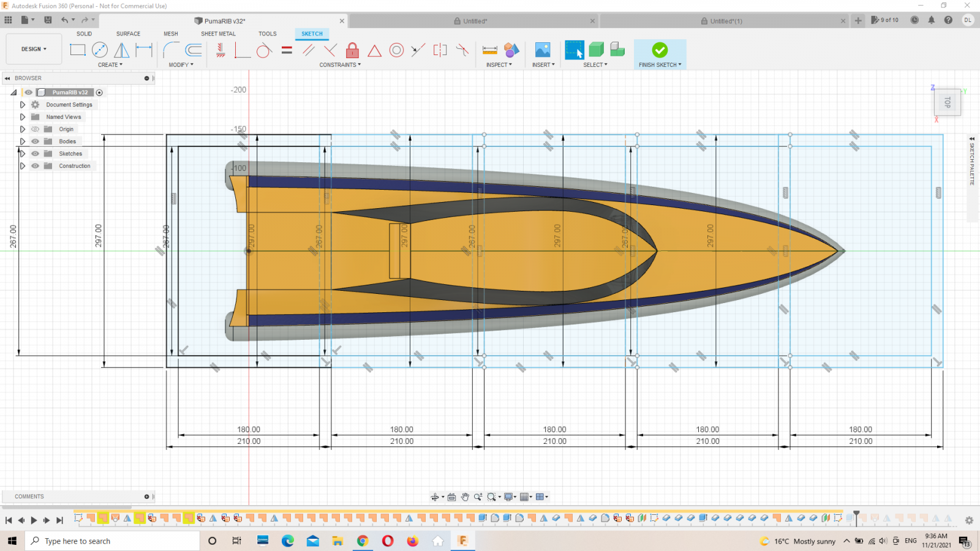Image resolution: width=980 pixels, height=551 pixels.
Task: Open the MODIFY dropdown menu
Action: tap(181, 65)
